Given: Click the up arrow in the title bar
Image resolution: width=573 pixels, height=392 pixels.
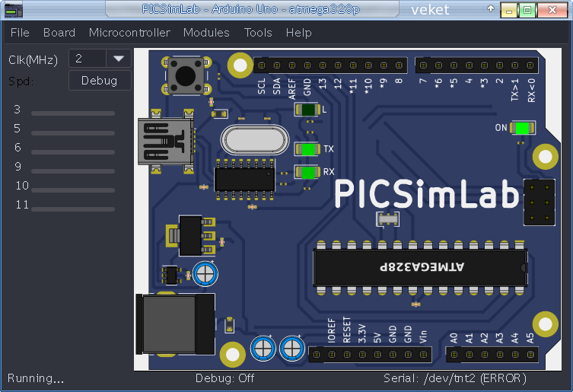Looking at the screenshot, I should (x=491, y=8).
